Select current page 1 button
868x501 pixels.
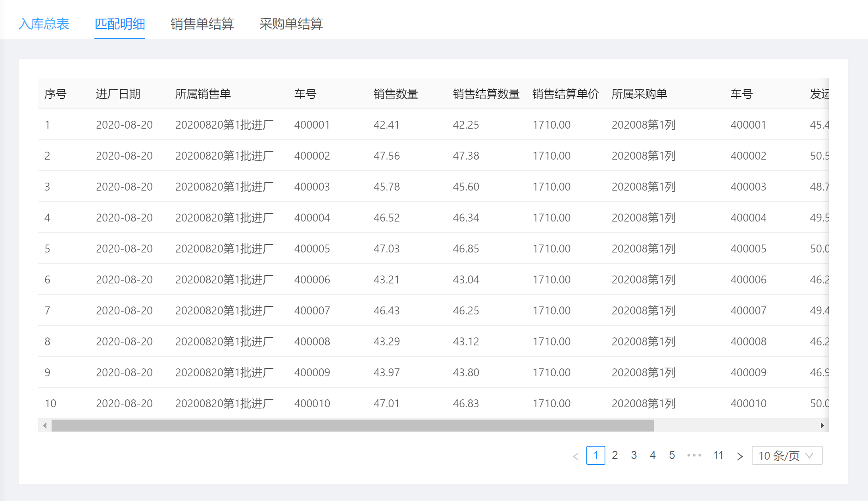coord(595,455)
